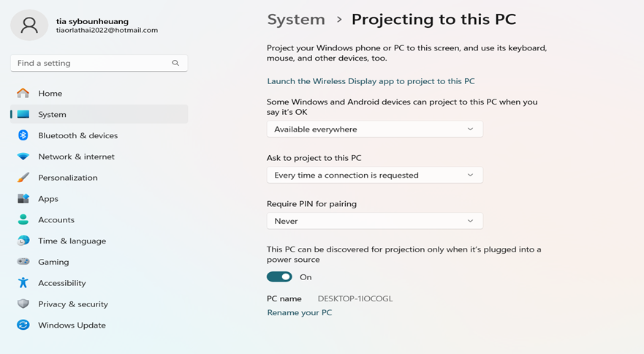Click the Apps icon in sidebar
Viewport: 644px width, 354px height.
click(x=23, y=199)
